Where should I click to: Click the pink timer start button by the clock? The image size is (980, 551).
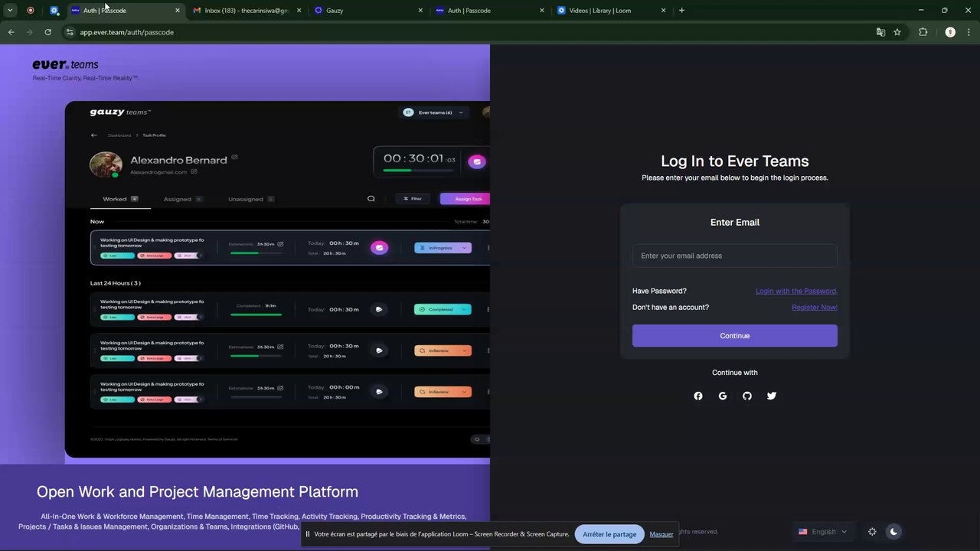[x=477, y=161]
